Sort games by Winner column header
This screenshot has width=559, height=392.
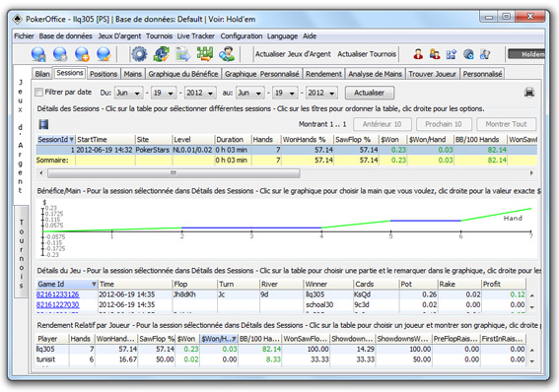tap(328, 284)
